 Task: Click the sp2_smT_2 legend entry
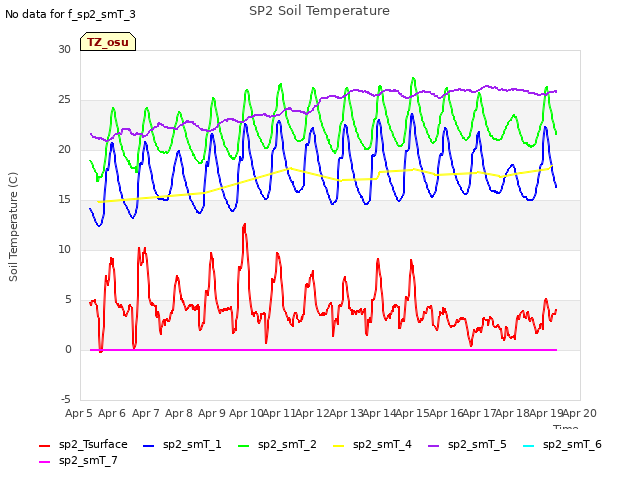pos(277,444)
